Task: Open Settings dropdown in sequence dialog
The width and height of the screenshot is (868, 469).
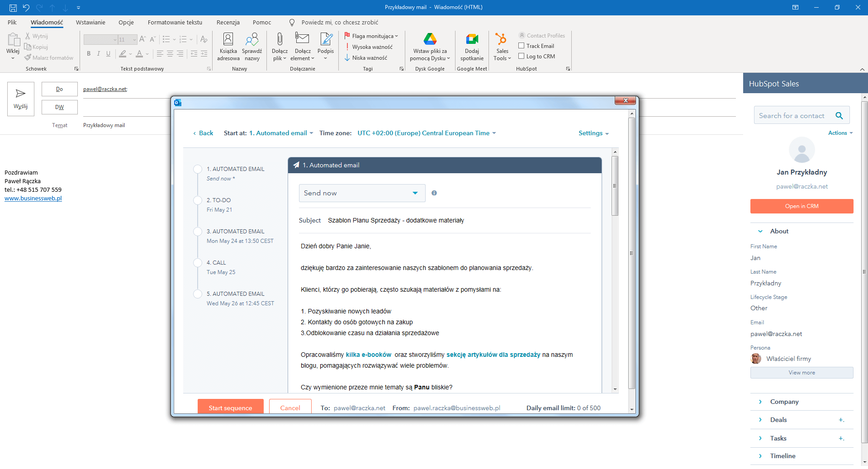Action: point(593,133)
